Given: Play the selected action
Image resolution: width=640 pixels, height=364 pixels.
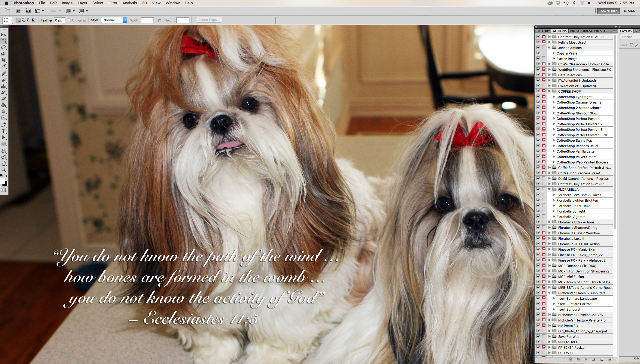Looking at the screenshot, I should 586,359.
